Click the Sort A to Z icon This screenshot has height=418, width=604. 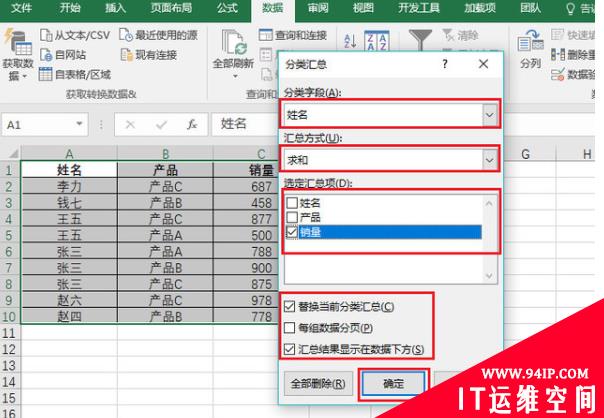point(350,41)
